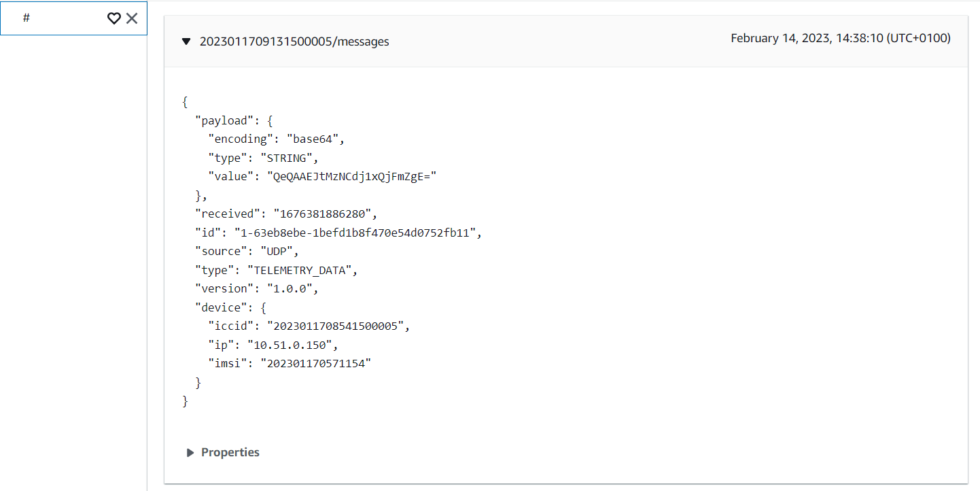Remove the # subscription with X icon
The width and height of the screenshot is (980, 491).
tap(132, 18)
